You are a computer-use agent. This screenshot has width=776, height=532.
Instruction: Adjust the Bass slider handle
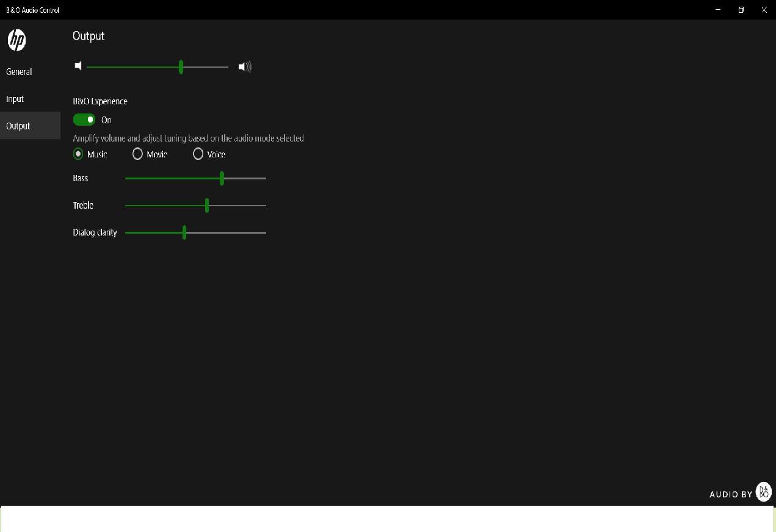(x=222, y=178)
